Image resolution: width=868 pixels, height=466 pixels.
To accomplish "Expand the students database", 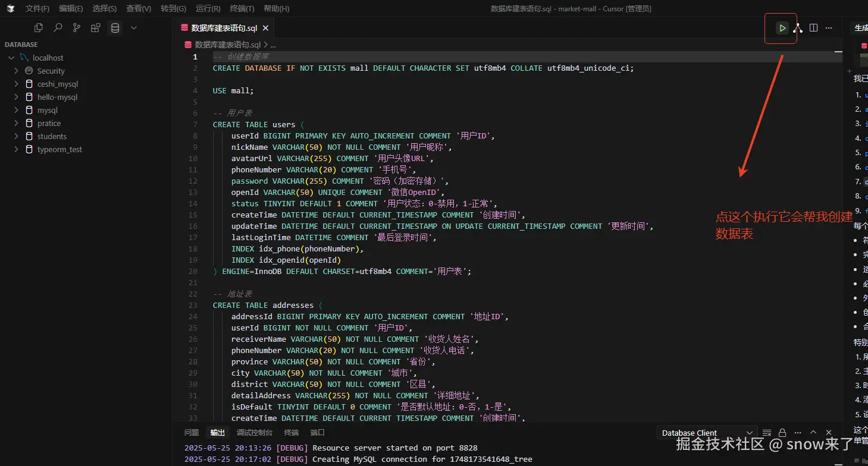I will [17, 136].
